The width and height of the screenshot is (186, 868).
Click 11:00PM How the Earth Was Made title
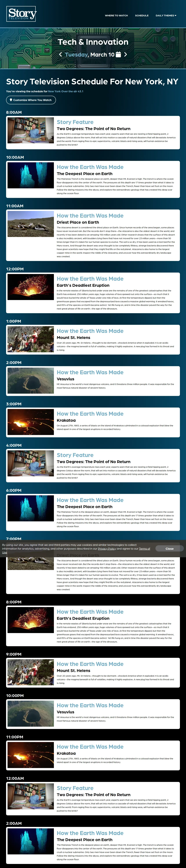[90, 747]
